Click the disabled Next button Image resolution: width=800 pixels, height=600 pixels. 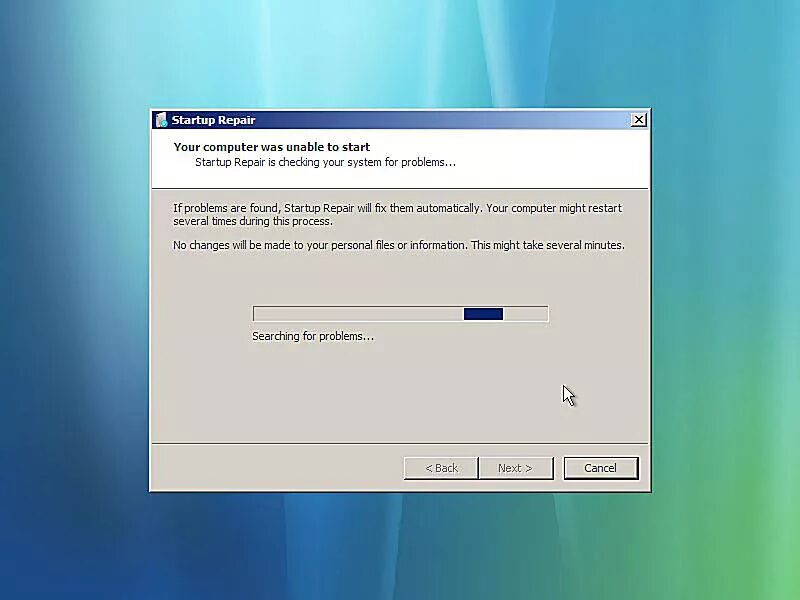(x=515, y=468)
